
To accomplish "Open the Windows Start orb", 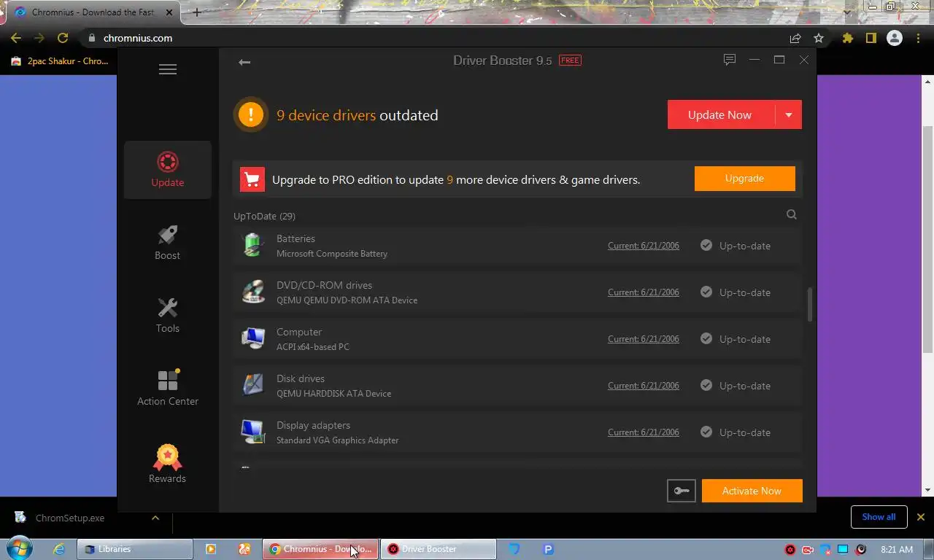I will tap(19, 548).
